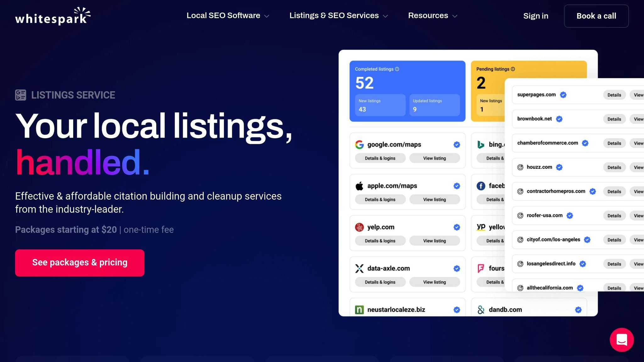Image resolution: width=644 pixels, height=362 pixels.
Task: Click Details & logins for data-axle.com
Action: pyautogui.click(x=380, y=282)
